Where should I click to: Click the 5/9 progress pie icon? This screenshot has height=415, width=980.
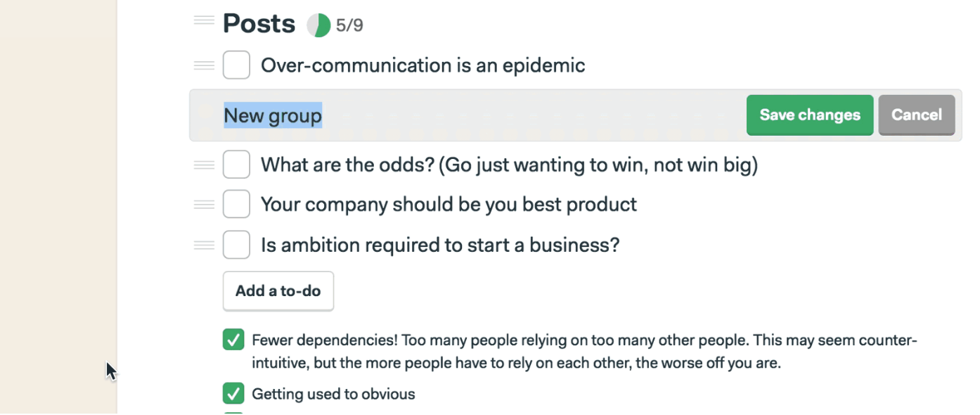point(318,25)
